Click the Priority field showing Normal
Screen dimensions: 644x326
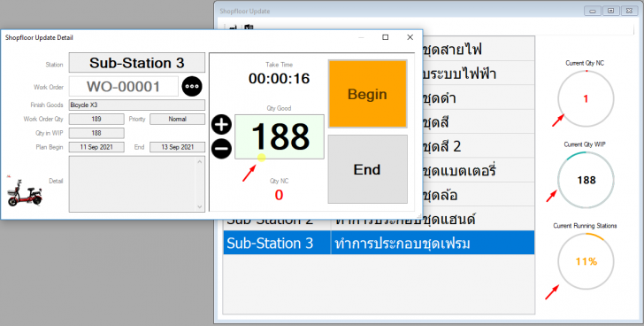tap(178, 120)
